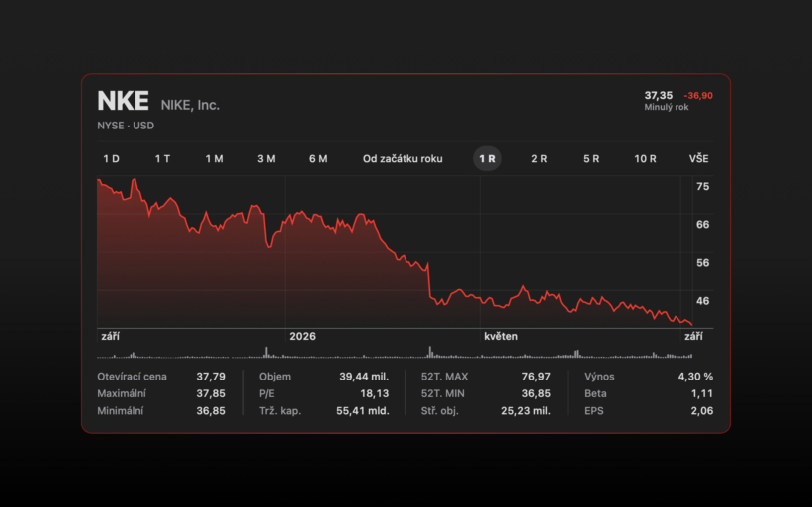Click the current price 37,35
The height and width of the screenshot is (507, 812).
[659, 95]
